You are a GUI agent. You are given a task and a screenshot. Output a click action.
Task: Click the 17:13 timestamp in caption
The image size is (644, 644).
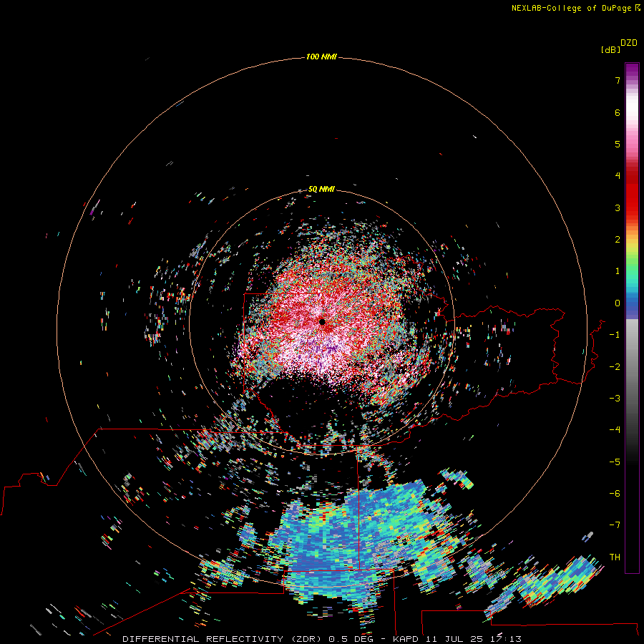[506, 639]
